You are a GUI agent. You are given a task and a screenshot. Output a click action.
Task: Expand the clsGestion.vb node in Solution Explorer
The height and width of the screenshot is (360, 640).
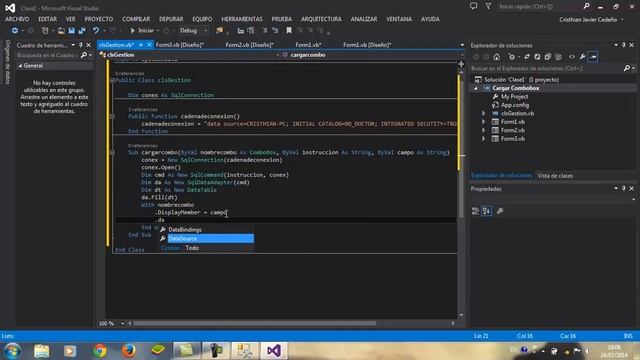pos(484,113)
